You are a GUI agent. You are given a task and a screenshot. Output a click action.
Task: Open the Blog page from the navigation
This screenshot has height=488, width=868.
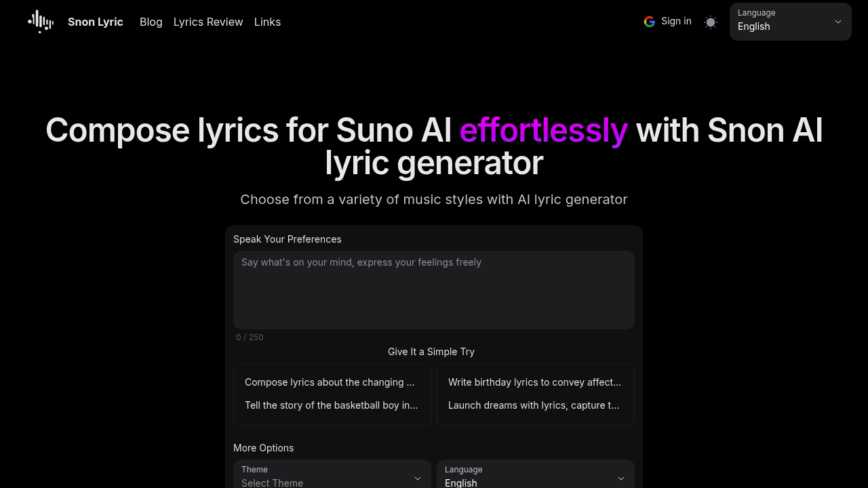(x=151, y=22)
